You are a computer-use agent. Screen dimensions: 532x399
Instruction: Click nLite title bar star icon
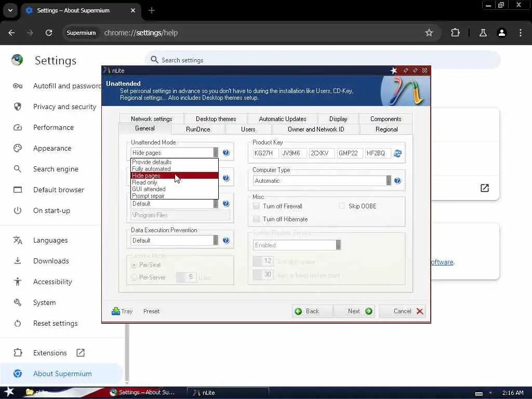[x=394, y=71]
